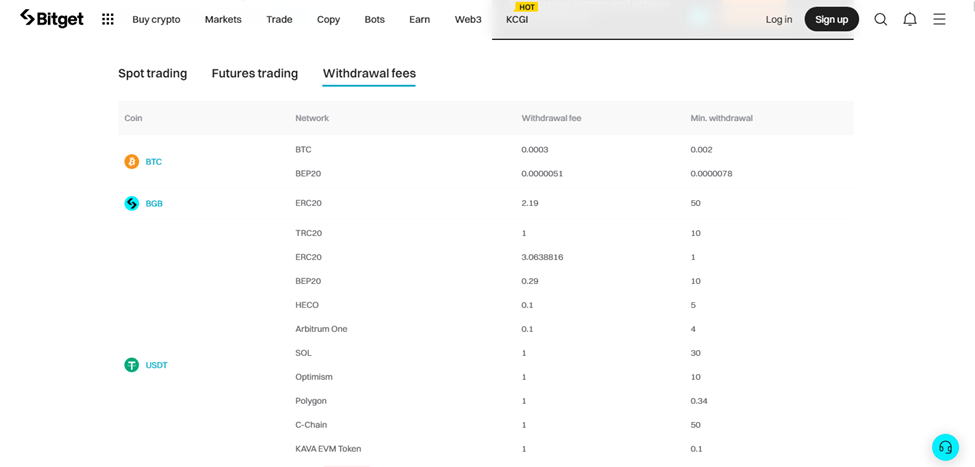Click the USDT coin icon
975x467 pixels.
(x=132, y=365)
